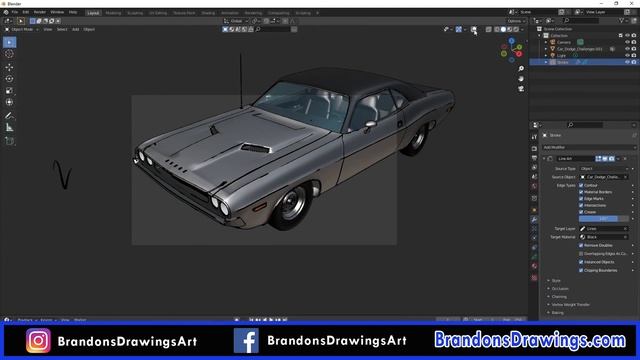Image resolution: width=640 pixels, height=360 pixels.
Task: Toggle the Material Borders checkbox
Action: (581, 192)
